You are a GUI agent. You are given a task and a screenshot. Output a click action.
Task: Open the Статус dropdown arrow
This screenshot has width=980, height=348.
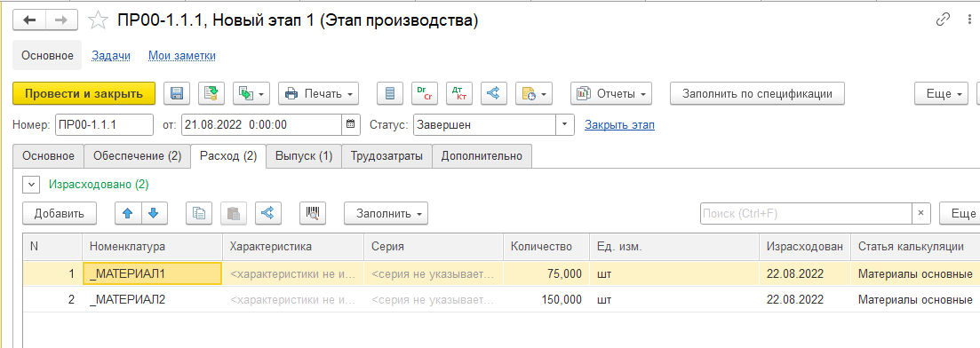(565, 124)
